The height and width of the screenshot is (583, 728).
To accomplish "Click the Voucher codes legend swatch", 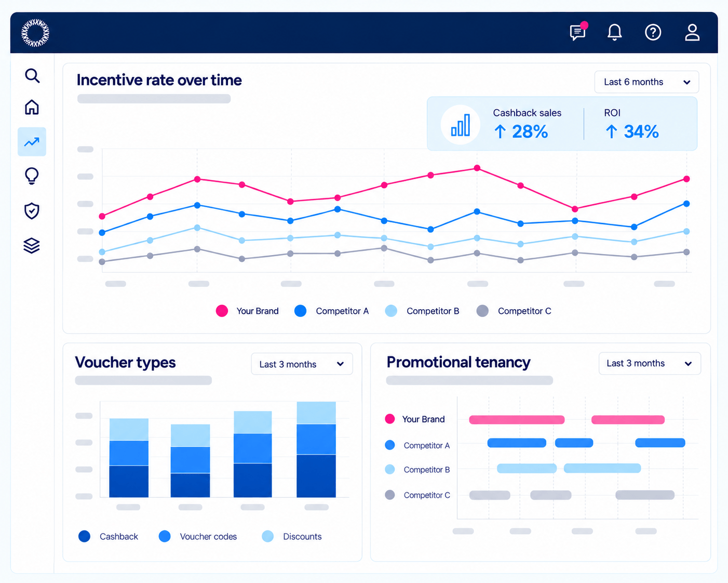I will pyautogui.click(x=165, y=536).
